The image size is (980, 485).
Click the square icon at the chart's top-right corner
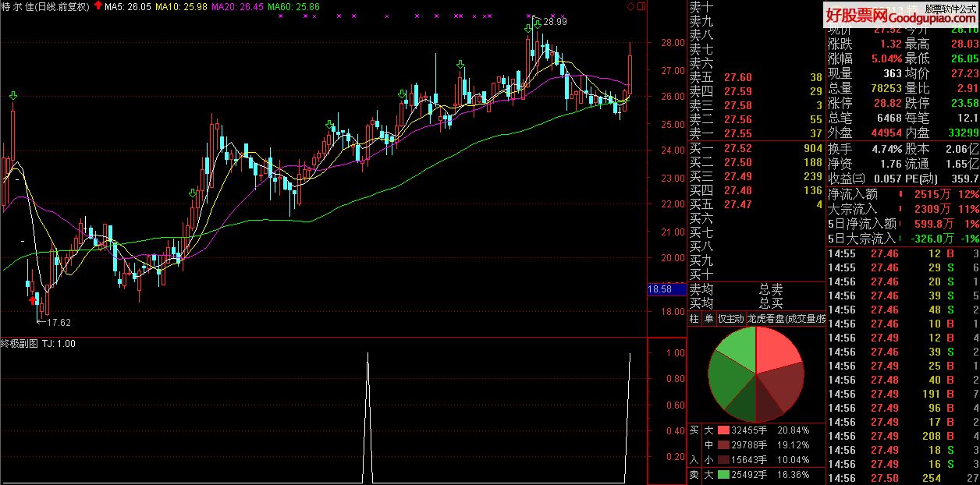click(x=641, y=6)
